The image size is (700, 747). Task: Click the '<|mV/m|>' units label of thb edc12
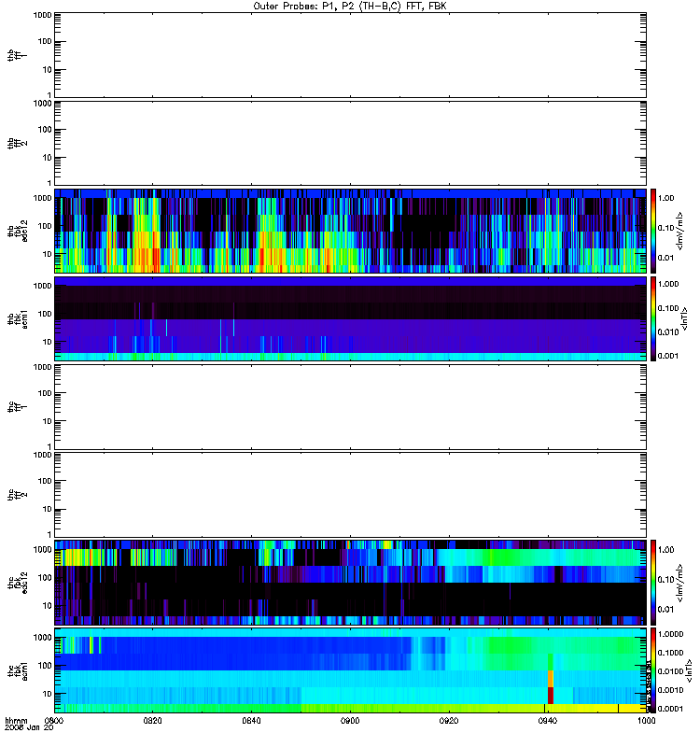click(x=680, y=231)
